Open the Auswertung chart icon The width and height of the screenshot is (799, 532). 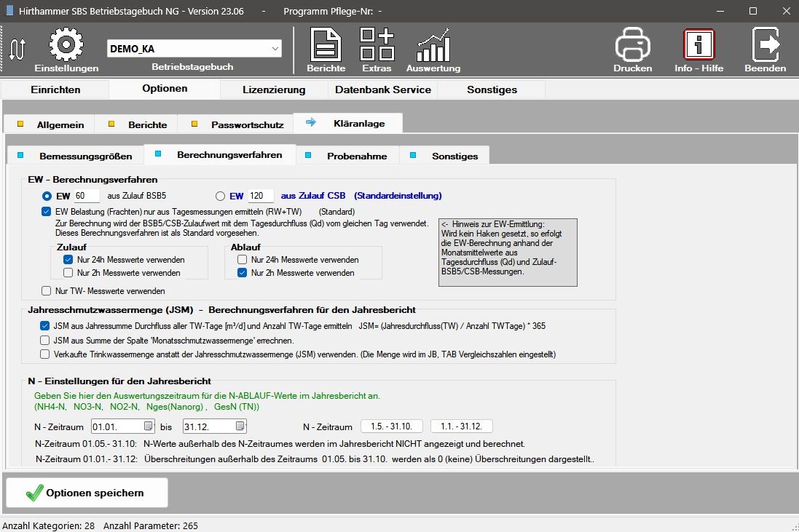tap(433, 45)
